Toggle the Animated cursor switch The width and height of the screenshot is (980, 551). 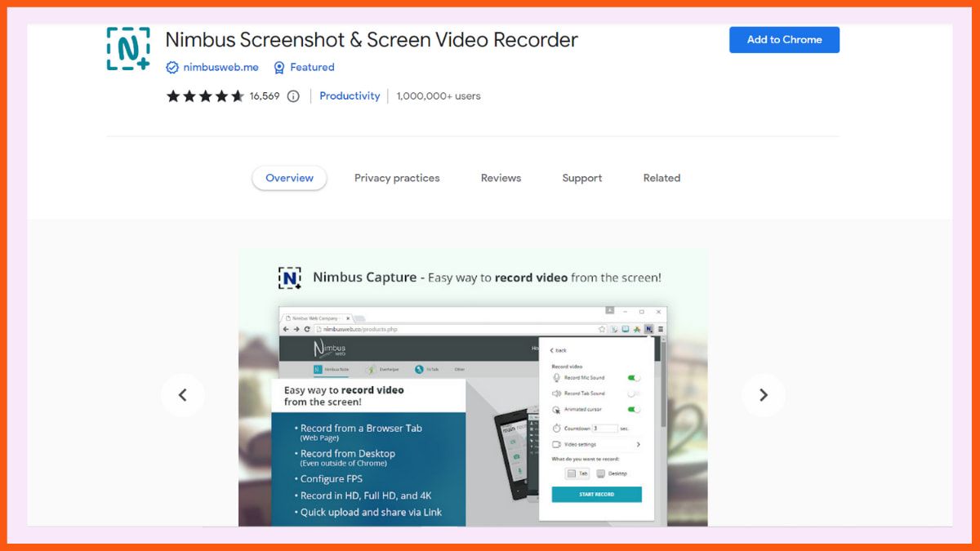(634, 410)
